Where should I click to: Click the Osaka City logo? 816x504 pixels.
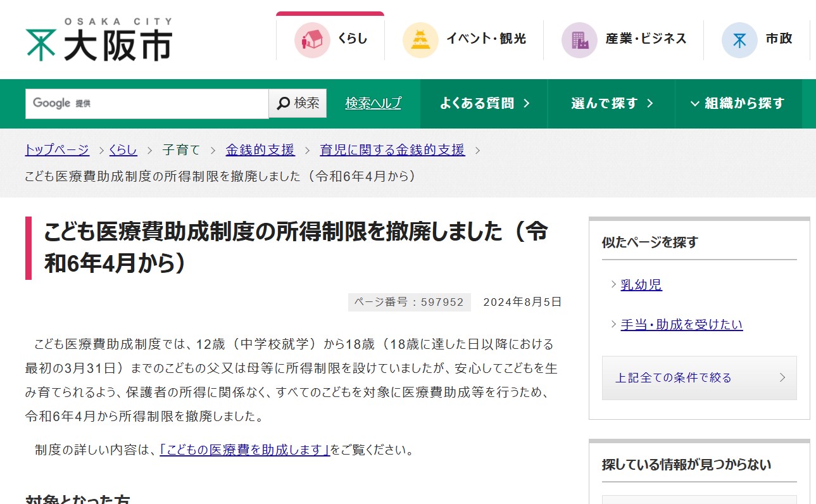tap(99, 40)
